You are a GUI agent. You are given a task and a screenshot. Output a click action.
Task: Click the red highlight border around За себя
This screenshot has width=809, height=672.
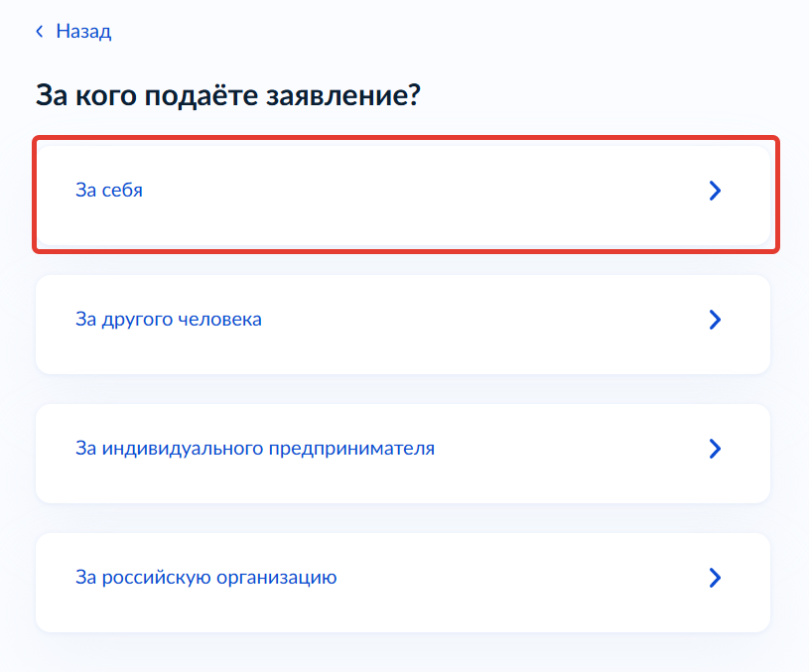click(407, 139)
